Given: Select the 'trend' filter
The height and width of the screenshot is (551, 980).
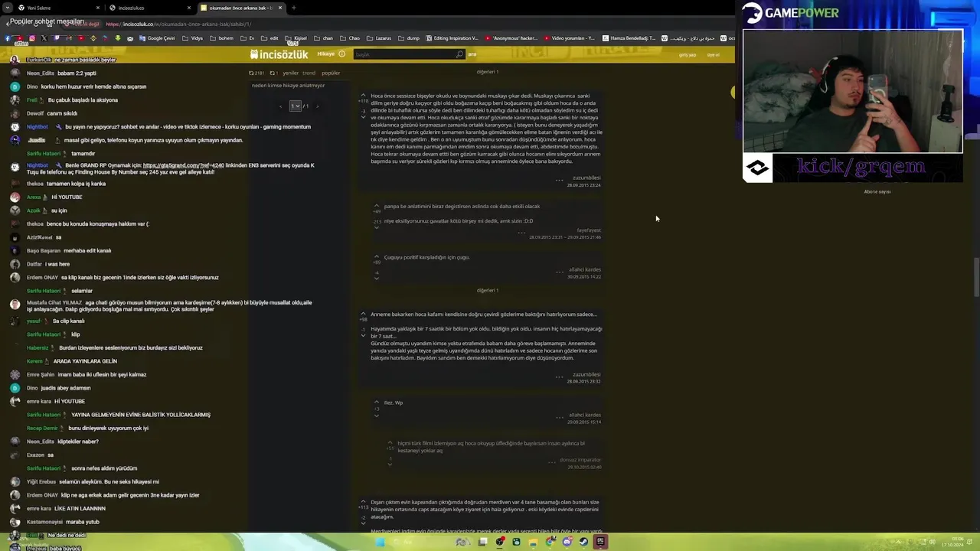Looking at the screenshot, I should point(309,73).
